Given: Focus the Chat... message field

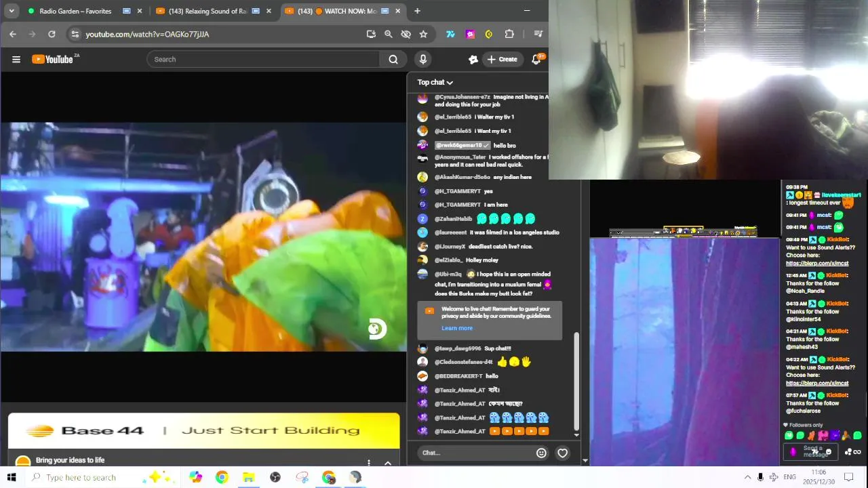Looking at the screenshot, I should click(476, 453).
